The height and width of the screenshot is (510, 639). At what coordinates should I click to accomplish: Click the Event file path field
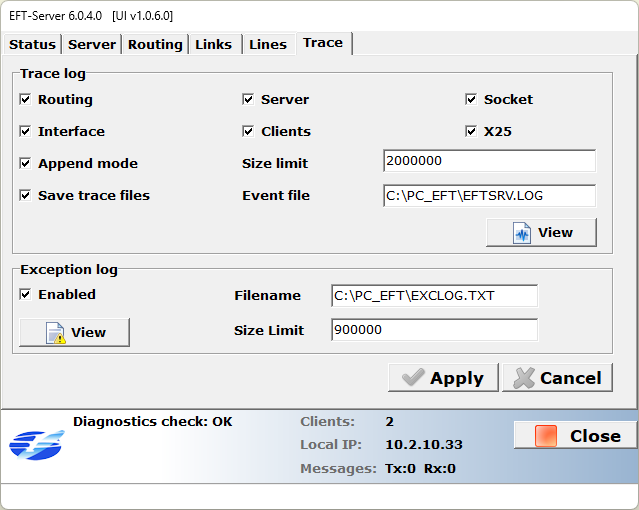pyautogui.click(x=489, y=196)
